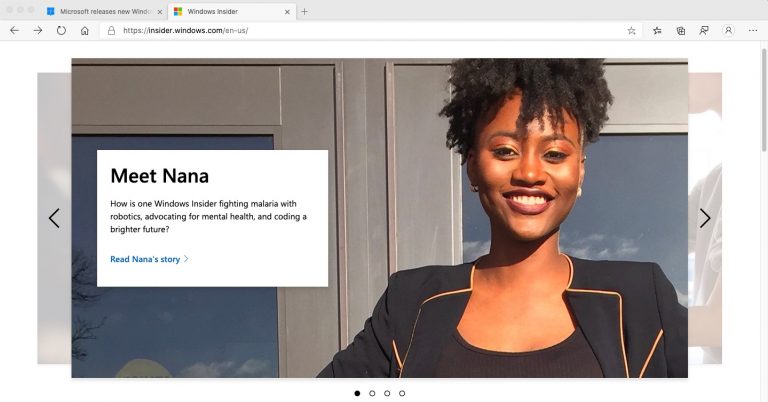Click the Meet Nana heading

point(160,176)
